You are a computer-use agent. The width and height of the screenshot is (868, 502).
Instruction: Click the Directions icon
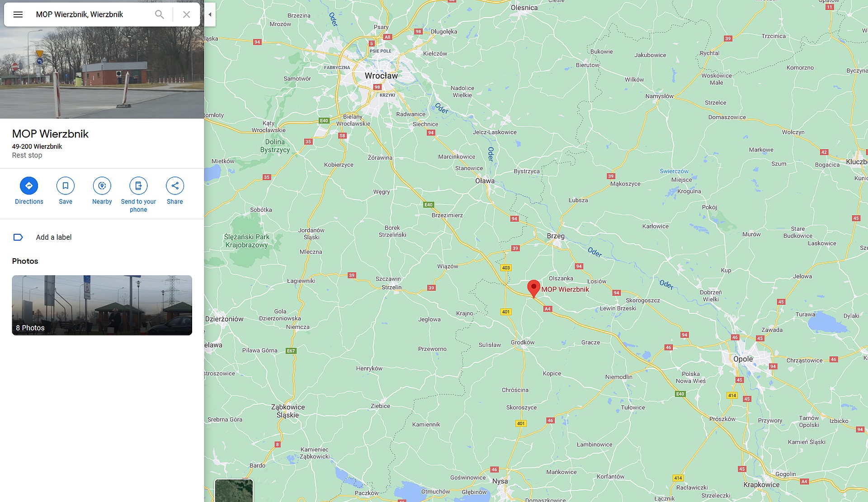29,185
